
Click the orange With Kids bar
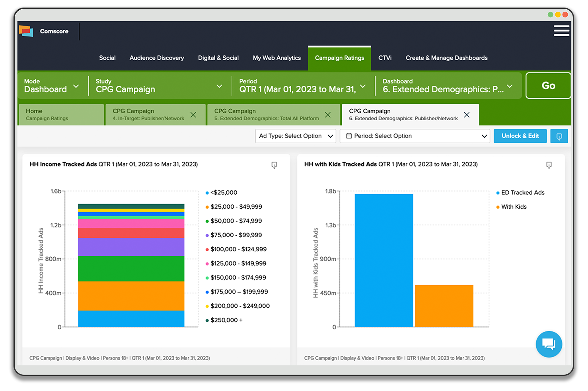pos(444,306)
